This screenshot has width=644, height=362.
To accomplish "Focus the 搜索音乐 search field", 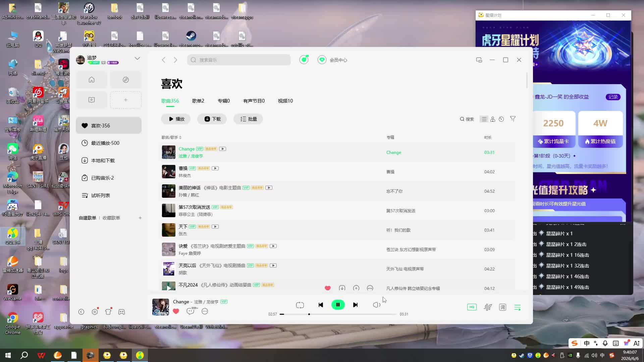I will click(x=239, y=60).
